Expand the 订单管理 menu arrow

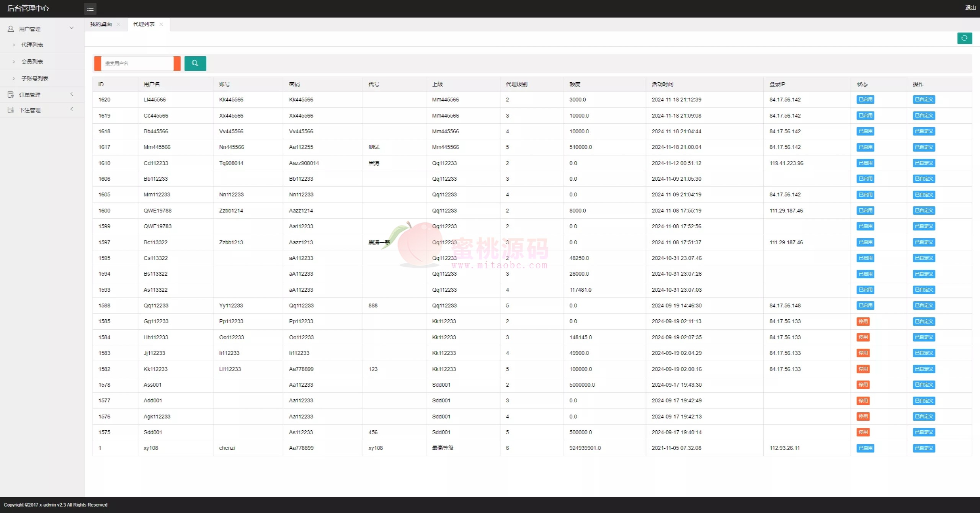point(72,94)
